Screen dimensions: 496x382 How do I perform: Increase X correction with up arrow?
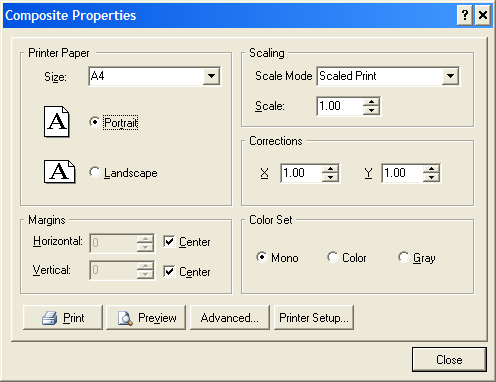[330, 169]
